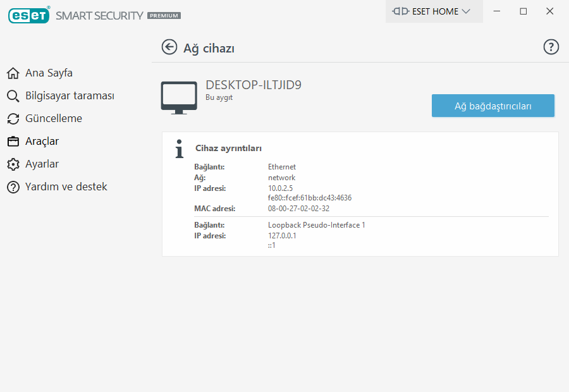Click the Ağ bağdaştırıcıları button
Viewport: 569px width, 392px height.
(x=493, y=106)
